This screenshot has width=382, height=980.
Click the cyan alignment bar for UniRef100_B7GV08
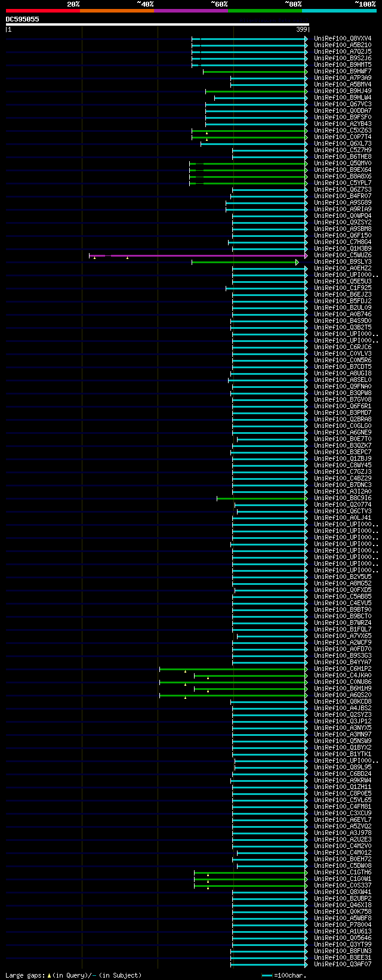coord(270,400)
